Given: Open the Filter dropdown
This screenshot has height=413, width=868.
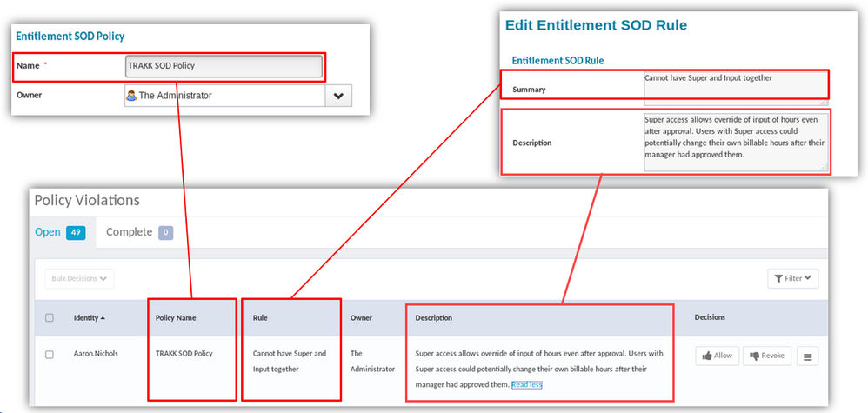Looking at the screenshot, I should pos(792,278).
